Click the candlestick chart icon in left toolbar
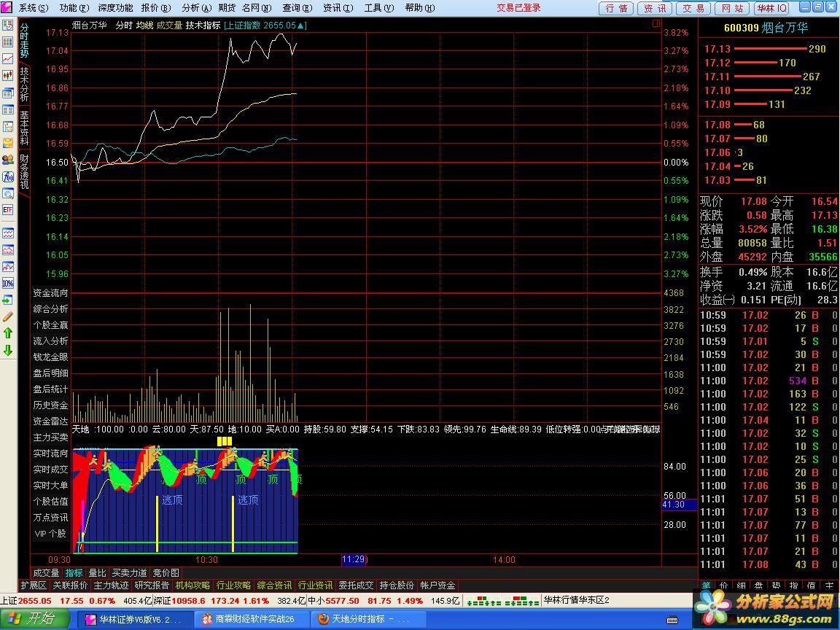 click(7, 76)
